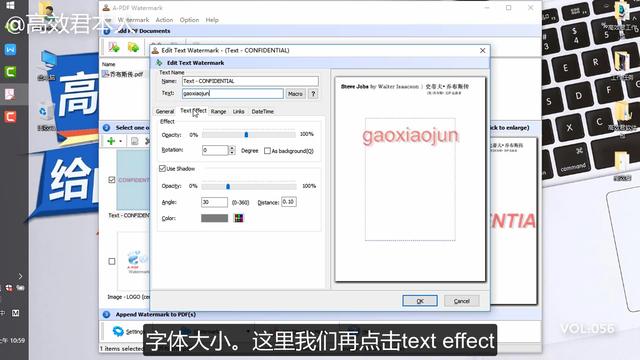The width and height of the screenshot is (640, 360).
Task: Click the Append Watermark to PDF(s) header icon
Action: (107, 314)
